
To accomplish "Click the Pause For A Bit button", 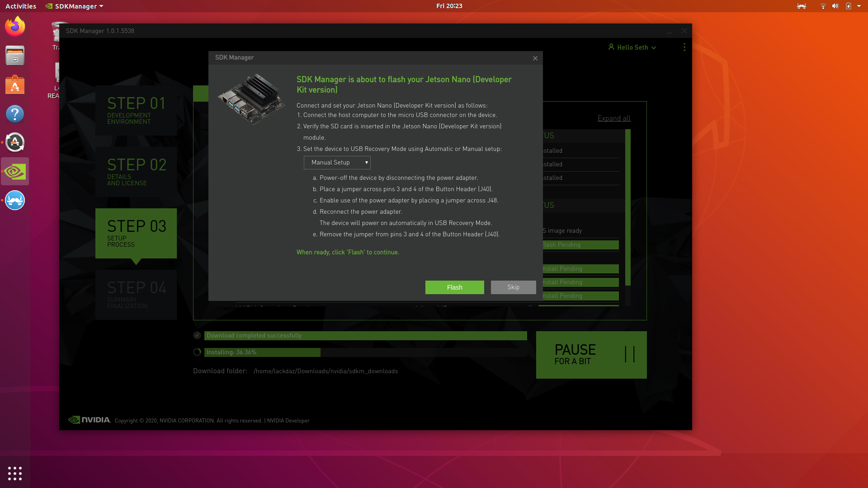I will [x=591, y=355].
